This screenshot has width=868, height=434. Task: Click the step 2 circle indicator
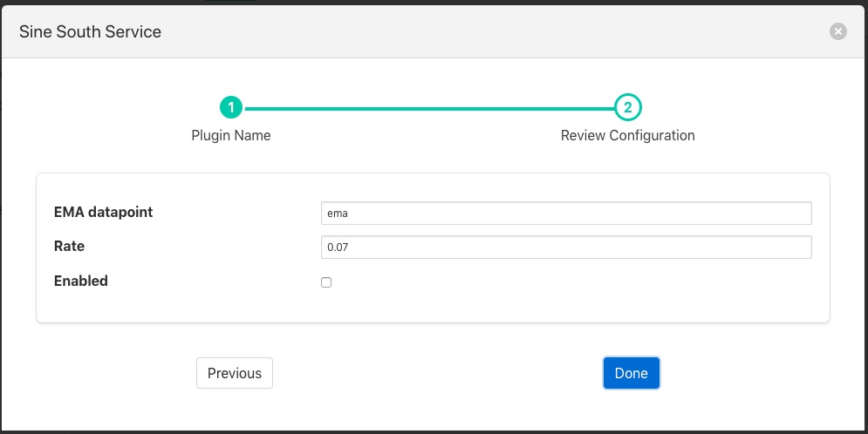628,108
